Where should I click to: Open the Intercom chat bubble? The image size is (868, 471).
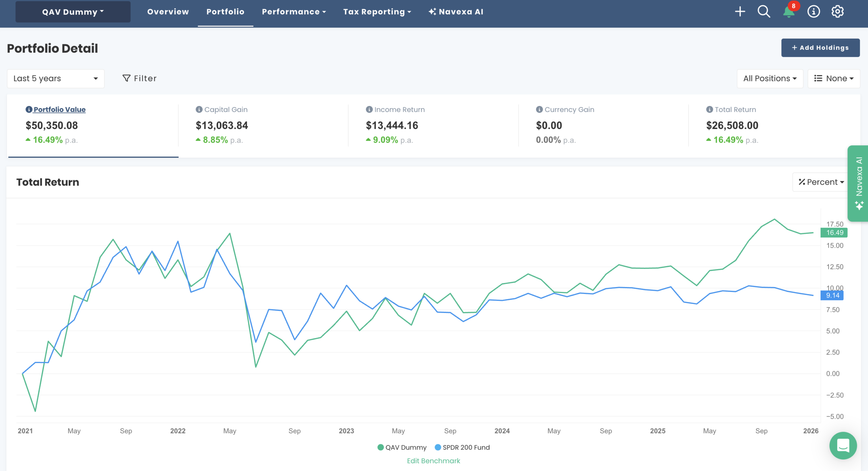[x=843, y=446]
